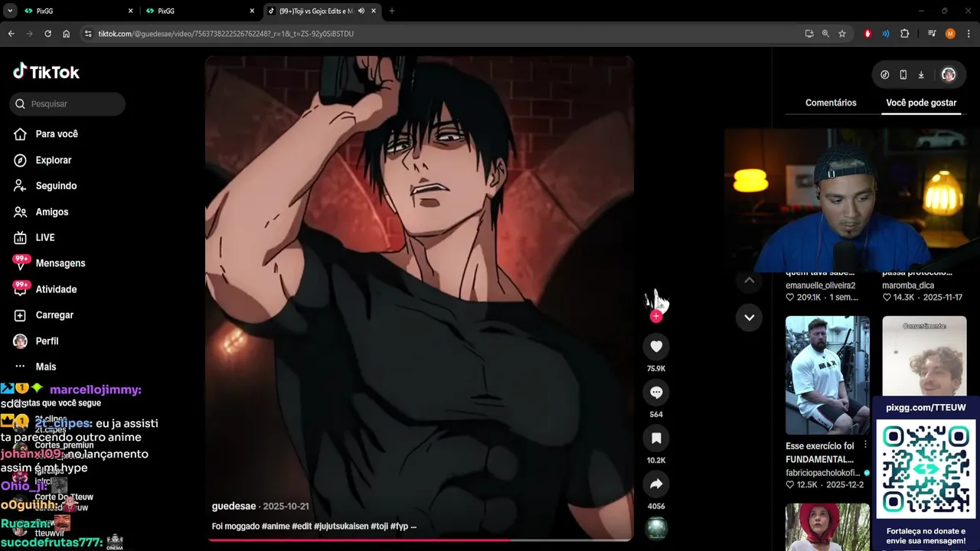Like the video with heart icon
The height and width of the screenshot is (551, 980).
click(x=656, y=347)
